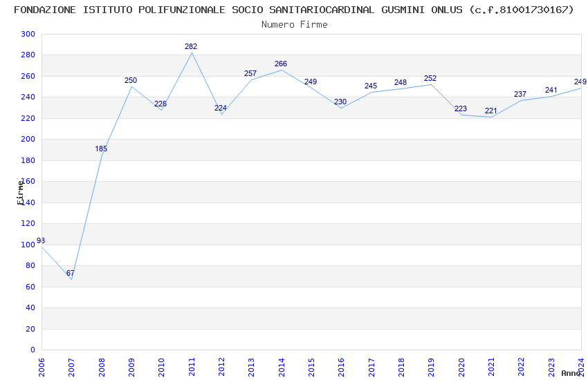
Task: Click the x-axis year label 2016
Action: (341, 368)
